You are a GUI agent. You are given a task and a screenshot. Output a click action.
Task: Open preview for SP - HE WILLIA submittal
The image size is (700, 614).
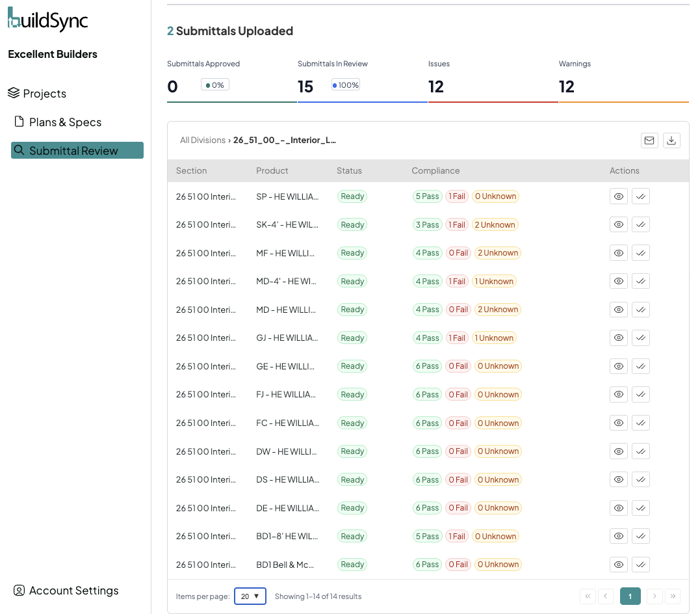pyautogui.click(x=618, y=196)
